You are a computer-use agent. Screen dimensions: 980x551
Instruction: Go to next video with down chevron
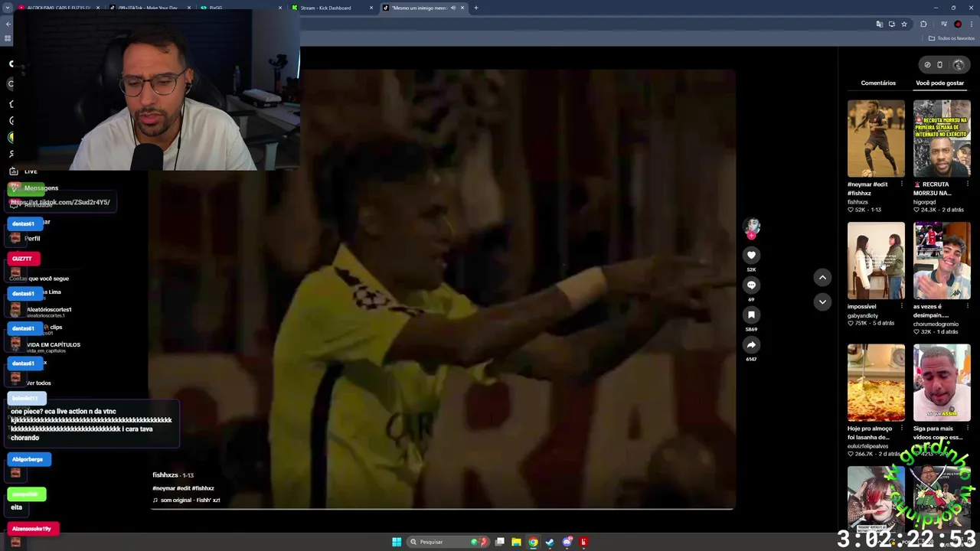pyautogui.click(x=822, y=302)
